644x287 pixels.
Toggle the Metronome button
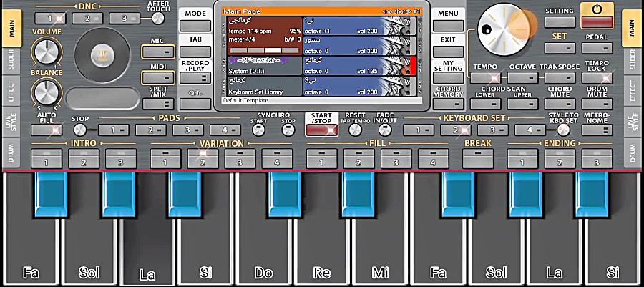point(597,130)
